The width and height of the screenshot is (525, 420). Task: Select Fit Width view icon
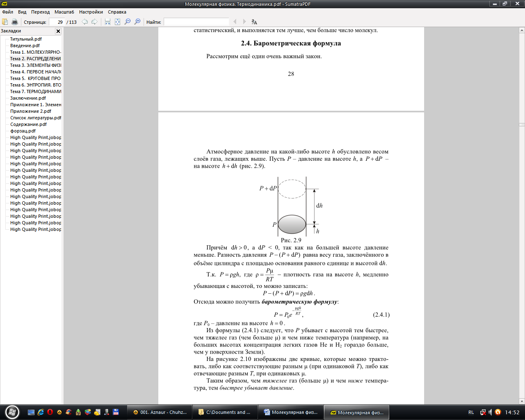pyautogui.click(x=107, y=22)
